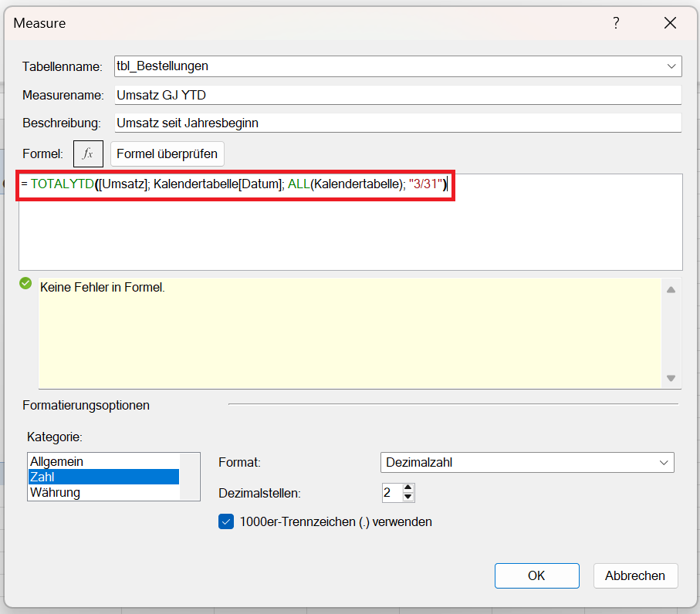This screenshot has width=700, height=614.
Task: Click the green formula check status icon
Action: tap(25, 284)
